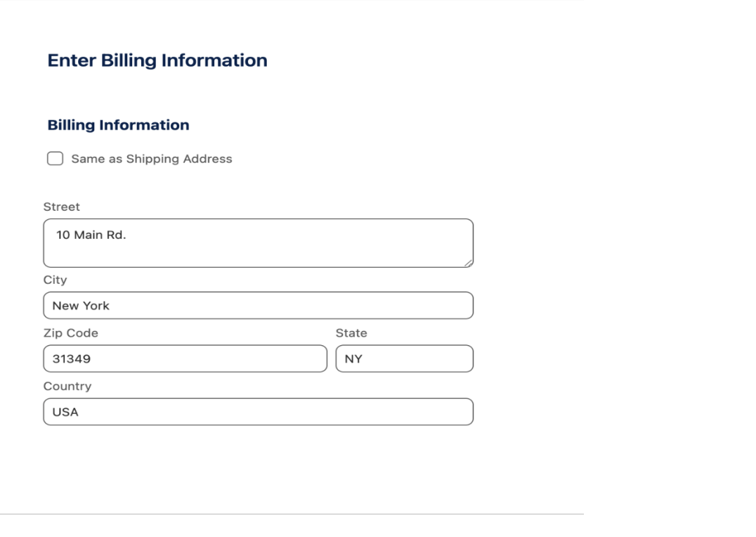Check the Same as Shipping Address checkbox
Image resolution: width=756 pixels, height=537 pixels.
[55, 159]
